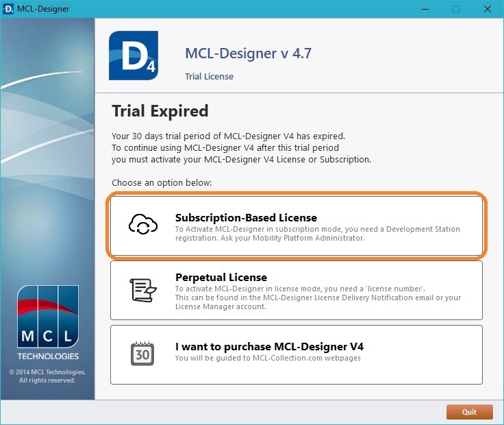Minimize the MCL-Designer window

click(424, 9)
